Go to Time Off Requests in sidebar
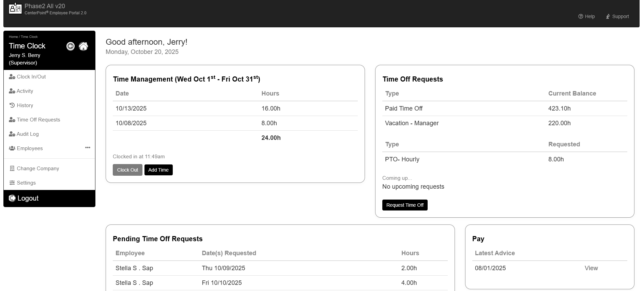This screenshot has width=644, height=291. click(x=38, y=120)
